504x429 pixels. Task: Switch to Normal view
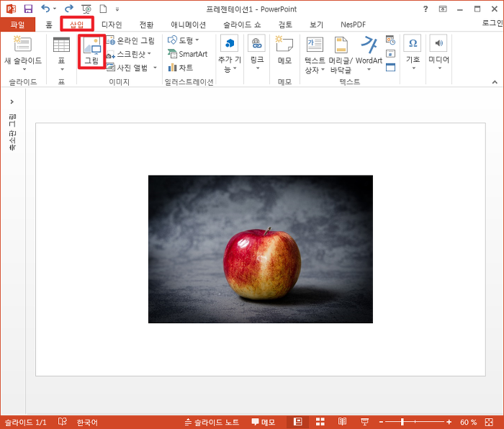pyautogui.click(x=298, y=422)
